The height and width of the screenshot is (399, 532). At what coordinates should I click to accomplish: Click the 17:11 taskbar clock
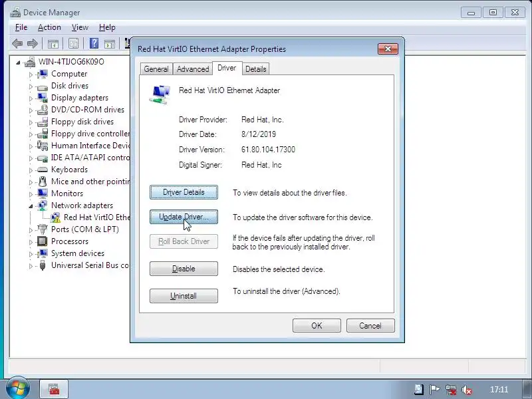point(499,390)
